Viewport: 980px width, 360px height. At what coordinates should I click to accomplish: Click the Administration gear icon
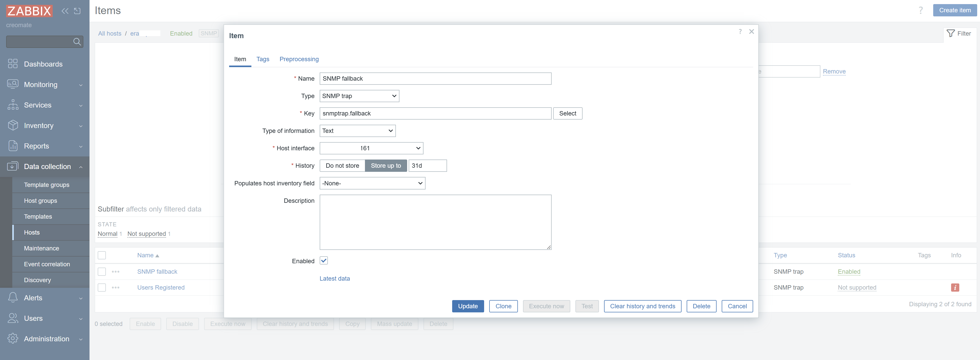(x=13, y=338)
